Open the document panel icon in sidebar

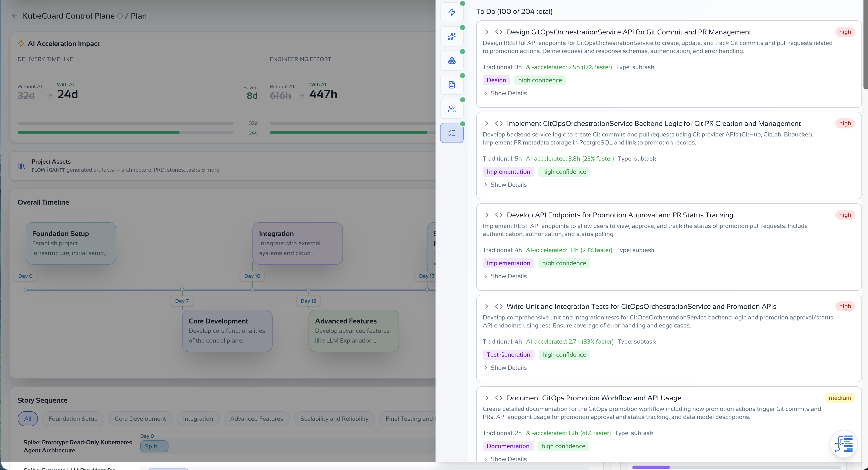[x=452, y=84]
